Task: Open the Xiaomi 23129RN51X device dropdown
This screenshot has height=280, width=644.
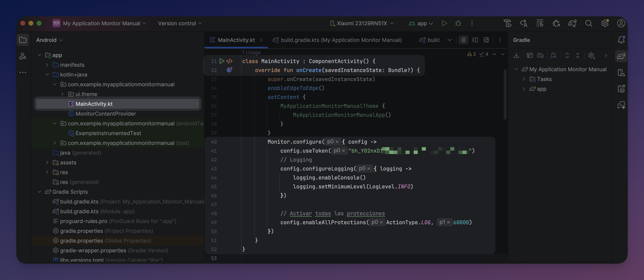Action: [361, 23]
